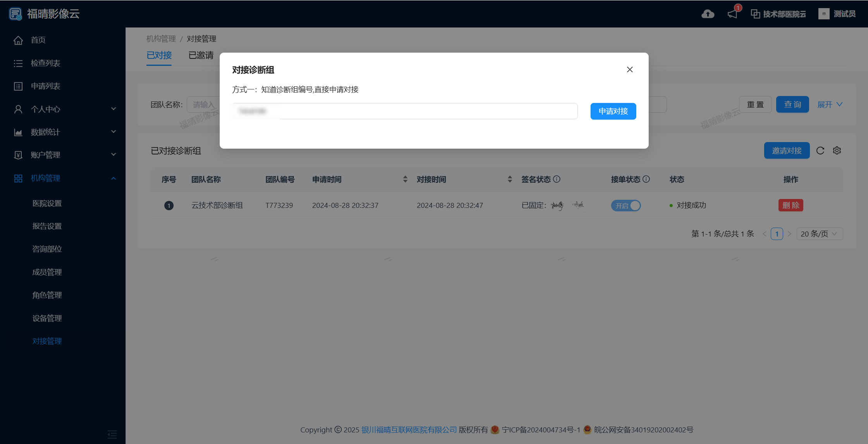
Task: Click the 申请对接 button
Action: tap(613, 111)
